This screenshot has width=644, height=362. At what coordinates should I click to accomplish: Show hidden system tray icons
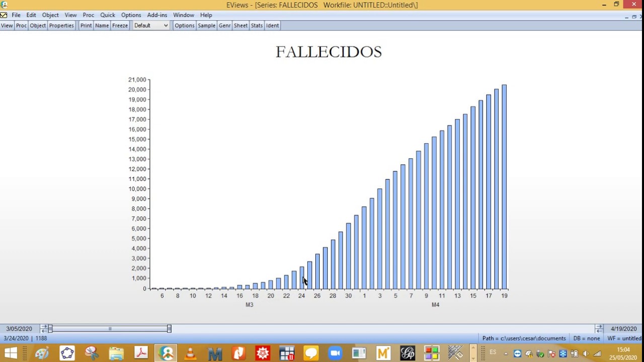pyautogui.click(x=506, y=353)
